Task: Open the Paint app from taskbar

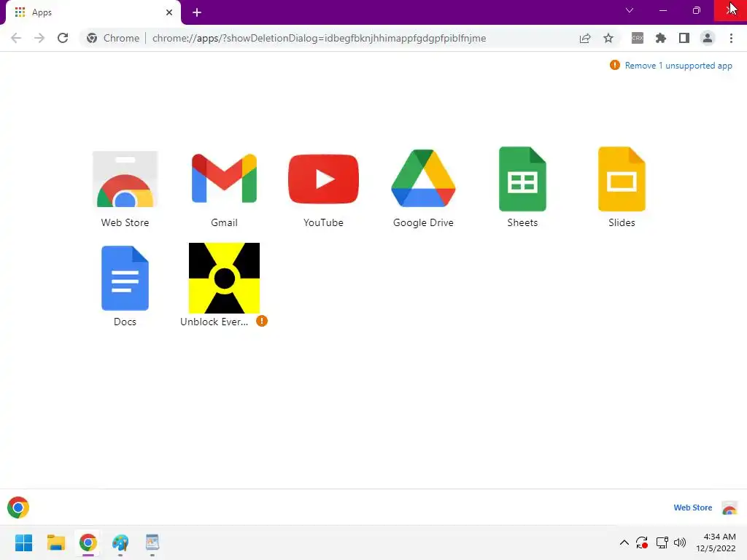Action: pos(120,542)
